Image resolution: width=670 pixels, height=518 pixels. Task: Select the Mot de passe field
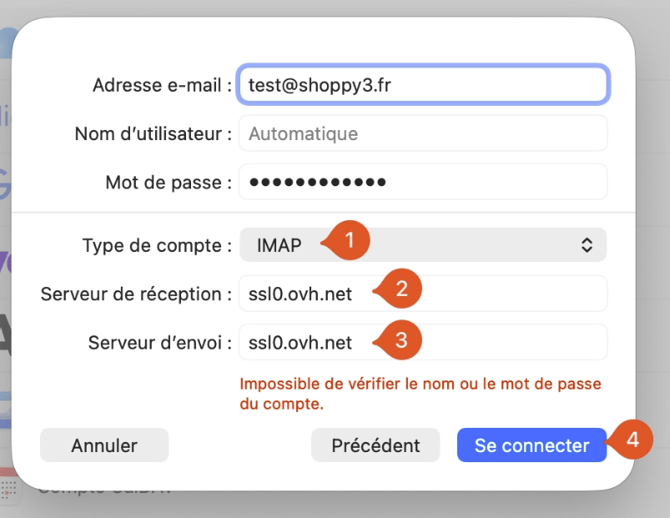pyautogui.click(x=423, y=182)
